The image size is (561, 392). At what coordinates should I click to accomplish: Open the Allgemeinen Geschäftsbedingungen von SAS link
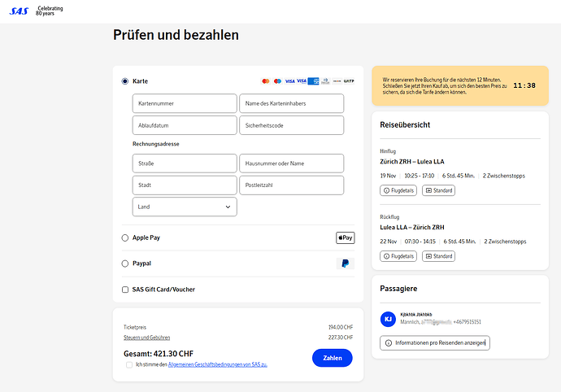(x=218, y=365)
